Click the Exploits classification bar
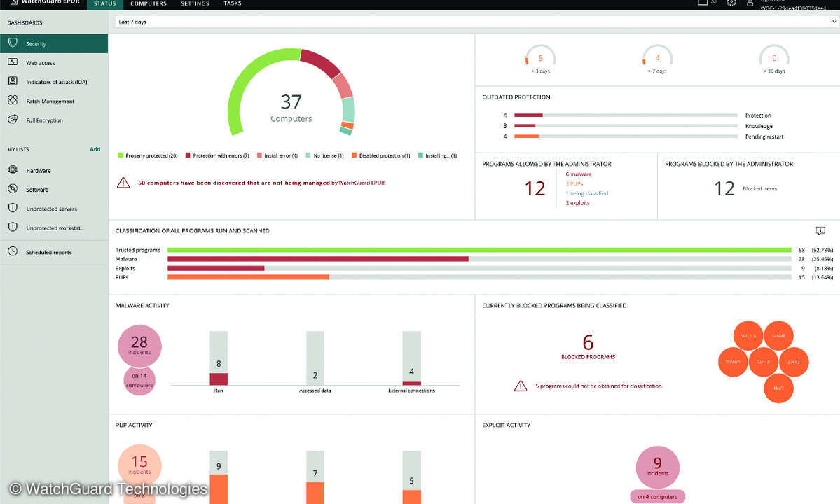Screen dimensions: 840x504 coord(216,268)
